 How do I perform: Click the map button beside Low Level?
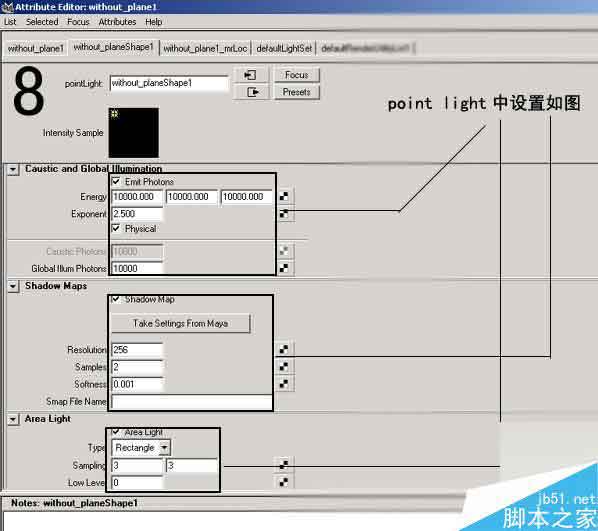[x=284, y=482]
